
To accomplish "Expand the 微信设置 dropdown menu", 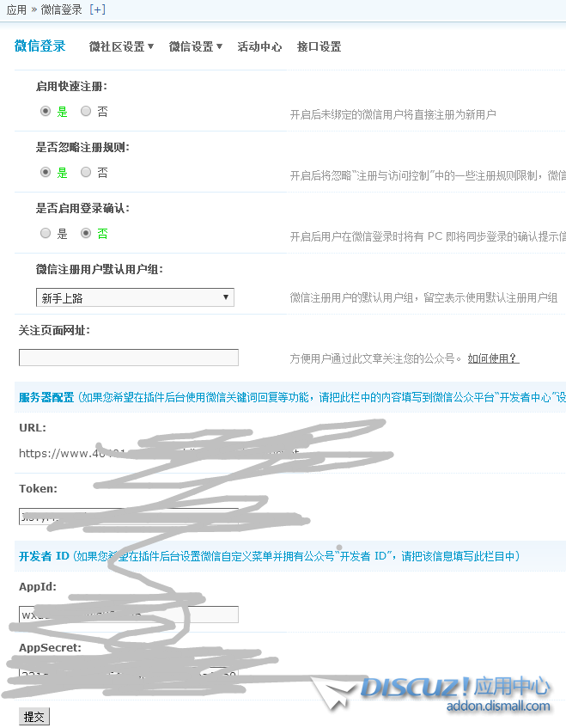I will pyautogui.click(x=195, y=46).
